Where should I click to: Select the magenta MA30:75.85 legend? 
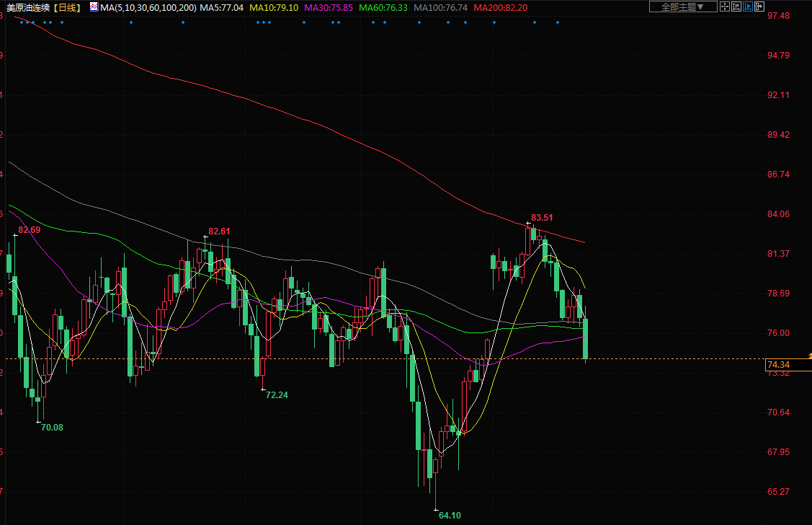coord(329,7)
